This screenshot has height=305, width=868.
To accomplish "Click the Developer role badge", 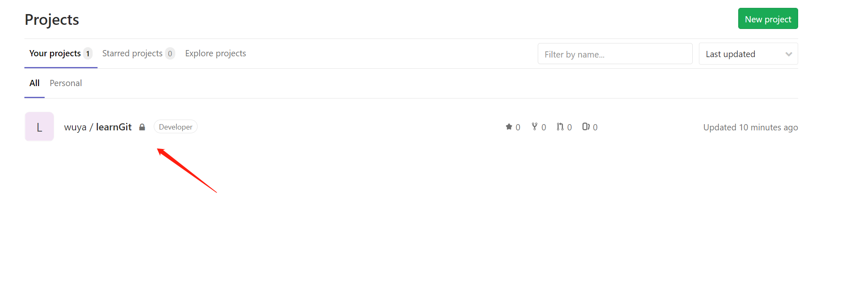I will pos(176,127).
